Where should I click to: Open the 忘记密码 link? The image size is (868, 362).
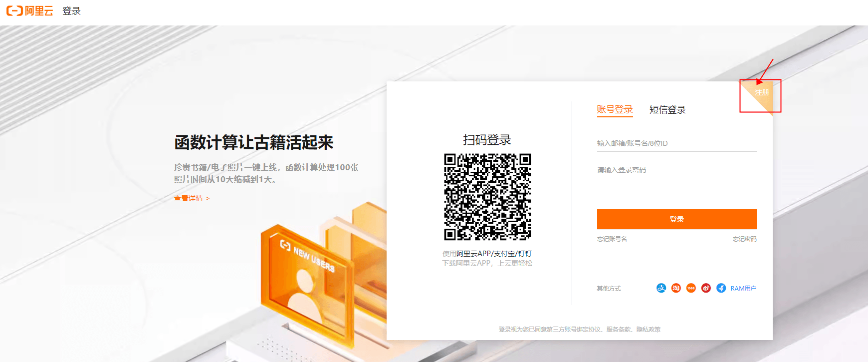[744, 239]
